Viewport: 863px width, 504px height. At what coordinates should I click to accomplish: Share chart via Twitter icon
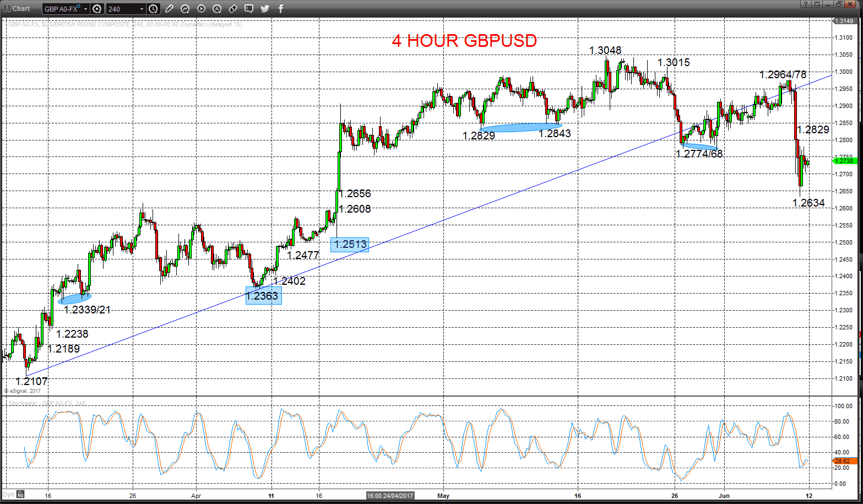(265, 9)
